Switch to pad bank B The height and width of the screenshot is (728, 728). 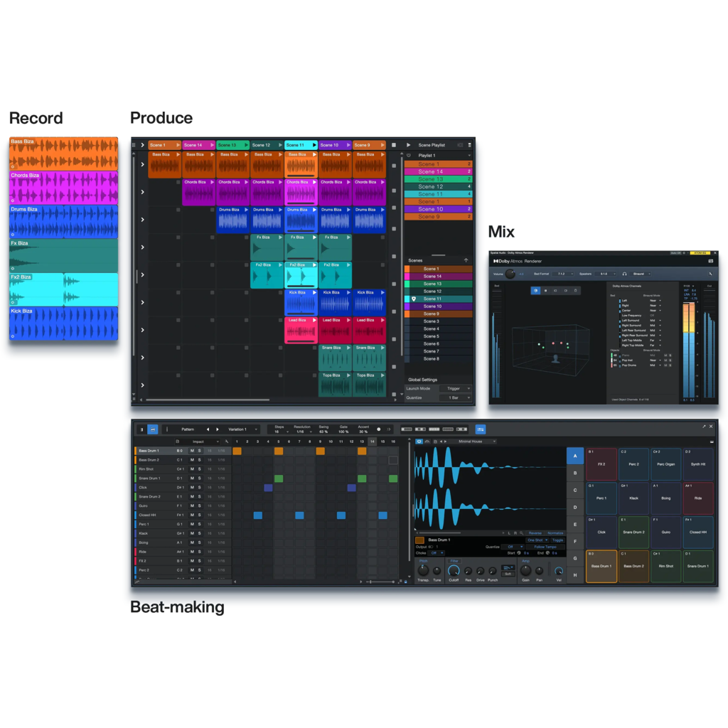coord(574,471)
